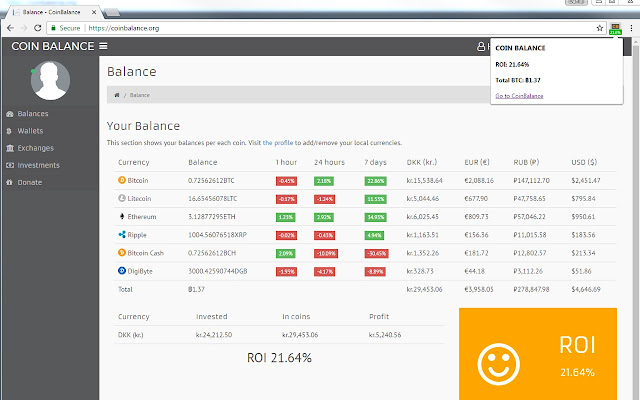Click Ripple 7 days 4.94% badge
The image size is (640, 400).
374,236
